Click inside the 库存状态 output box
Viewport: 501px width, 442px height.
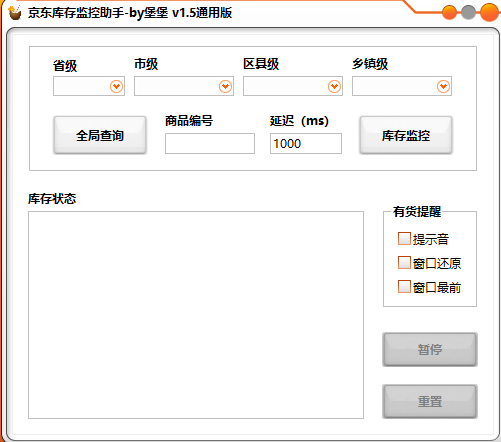pos(196,315)
